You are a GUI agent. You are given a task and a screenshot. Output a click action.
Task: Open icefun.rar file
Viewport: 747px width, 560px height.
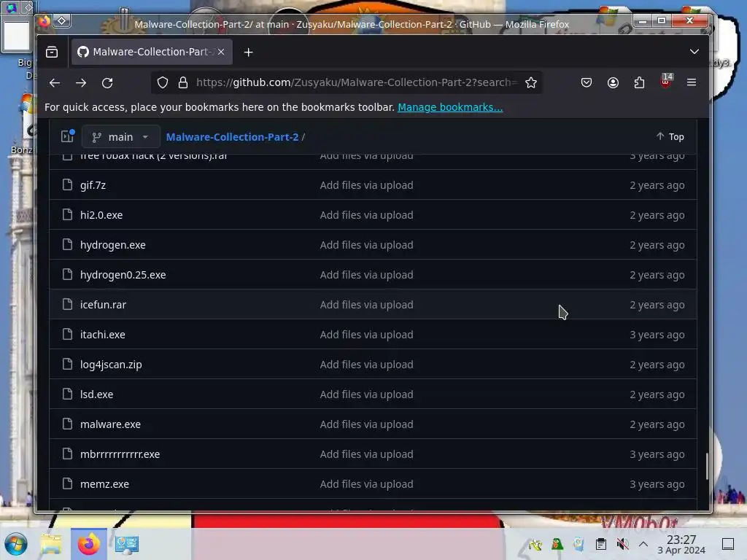pyautogui.click(x=103, y=305)
